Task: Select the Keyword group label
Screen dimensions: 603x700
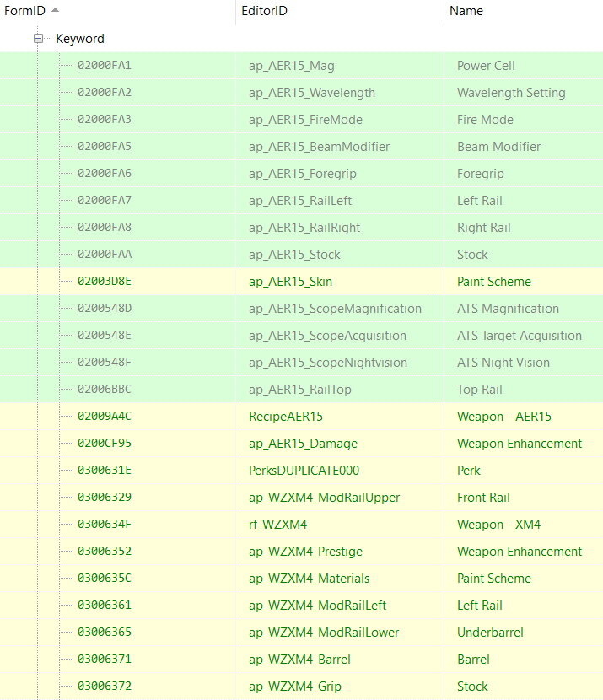Action: tap(80, 39)
